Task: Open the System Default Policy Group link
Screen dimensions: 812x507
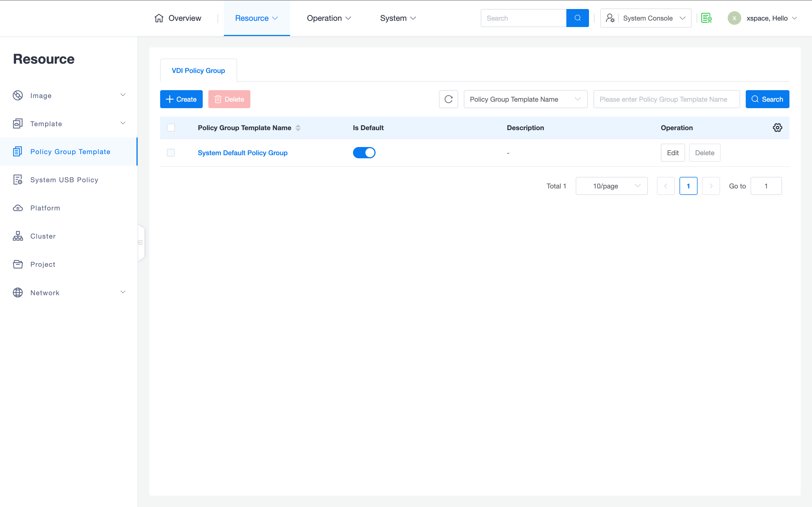Action: tap(242, 153)
